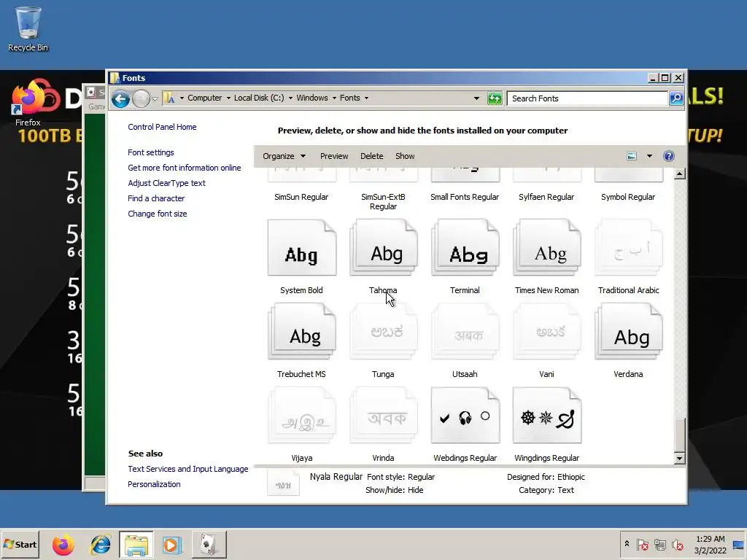Select the Vijaya font icon

click(302, 415)
